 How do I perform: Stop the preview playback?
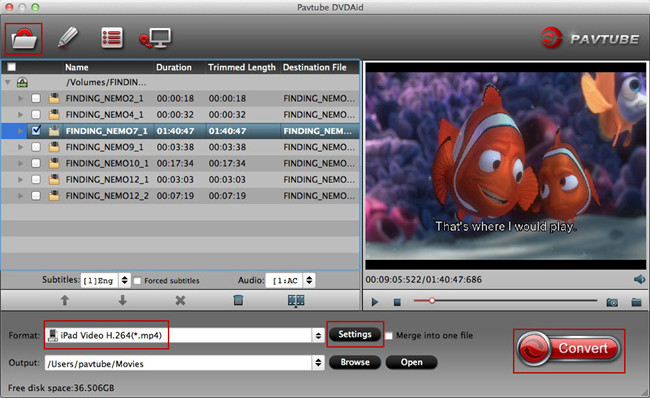coord(397,302)
